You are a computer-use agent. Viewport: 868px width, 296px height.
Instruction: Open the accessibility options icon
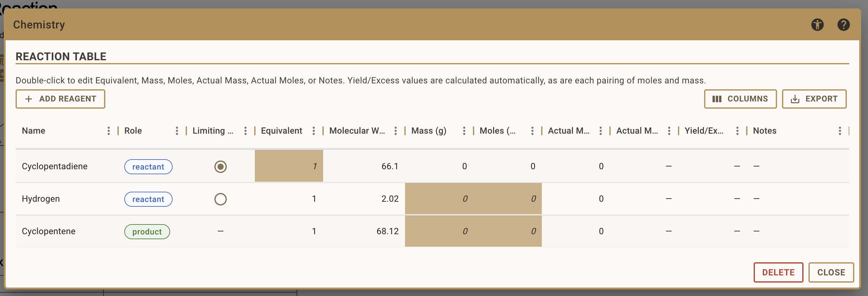pyautogui.click(x=817, y=25)
